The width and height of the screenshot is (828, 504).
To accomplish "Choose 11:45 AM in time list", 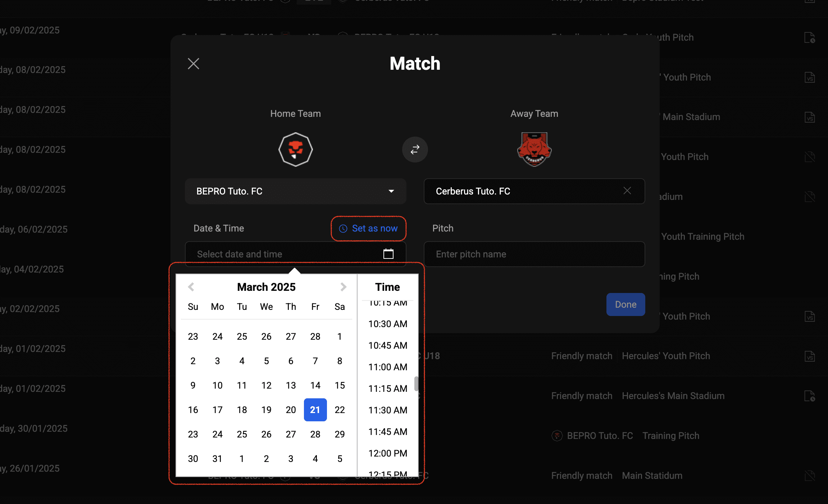I will pyautogui.click(x=388, y=432).
